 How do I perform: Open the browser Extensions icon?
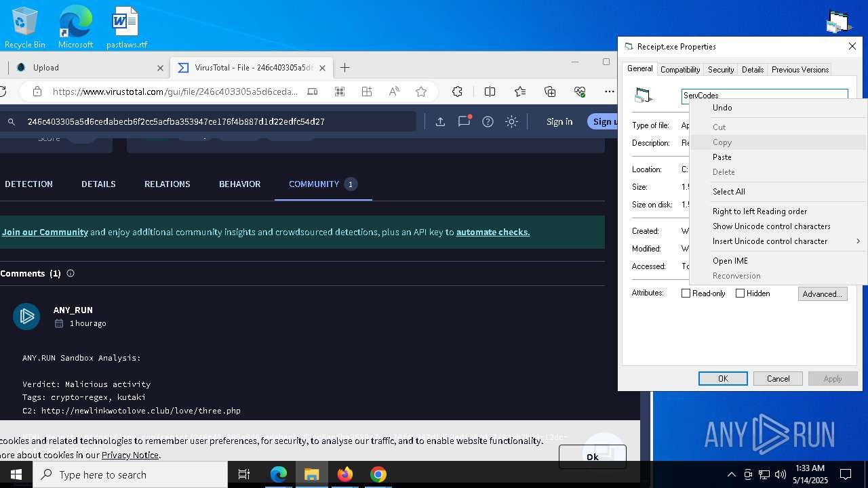tap(457, 91)
